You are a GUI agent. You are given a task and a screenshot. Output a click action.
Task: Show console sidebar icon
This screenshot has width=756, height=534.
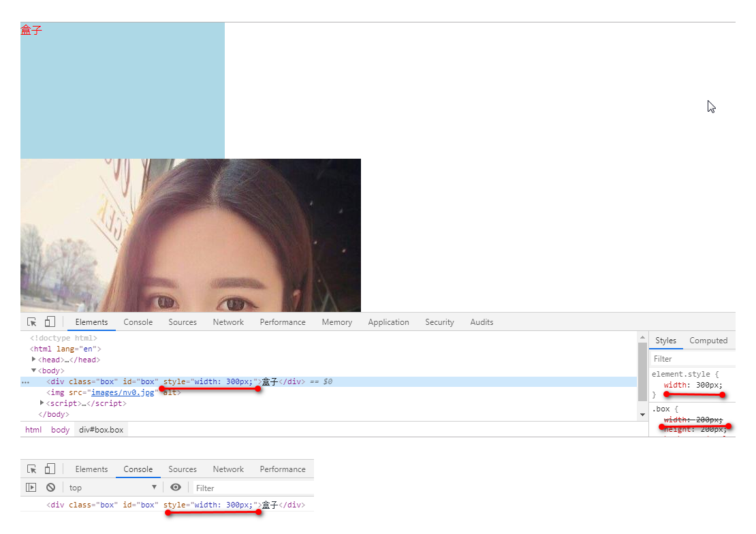(x=31, y=488)
